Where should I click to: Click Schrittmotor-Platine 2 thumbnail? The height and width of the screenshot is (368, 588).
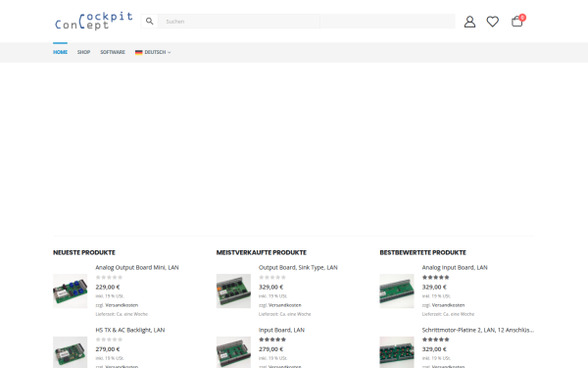click(x=397, y=352)
